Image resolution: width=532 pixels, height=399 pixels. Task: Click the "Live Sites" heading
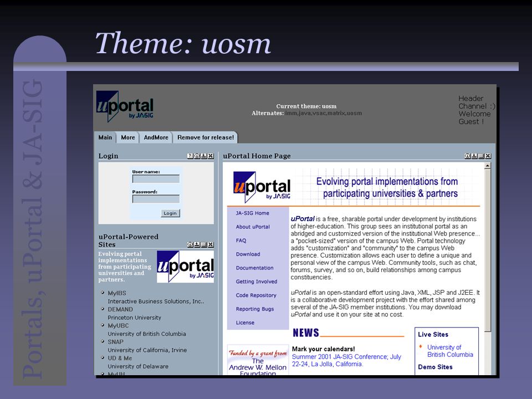433,335
